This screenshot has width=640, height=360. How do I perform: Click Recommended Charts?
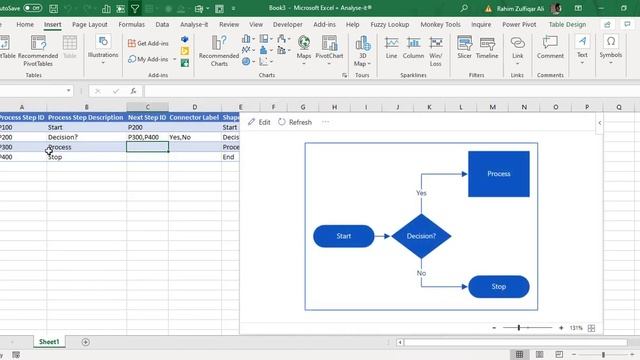point(219,51)
